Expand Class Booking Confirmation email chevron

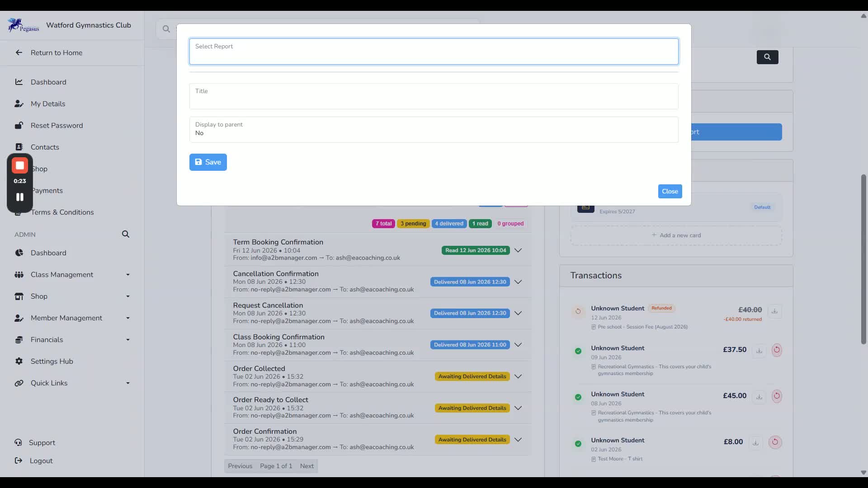point(518,345)
